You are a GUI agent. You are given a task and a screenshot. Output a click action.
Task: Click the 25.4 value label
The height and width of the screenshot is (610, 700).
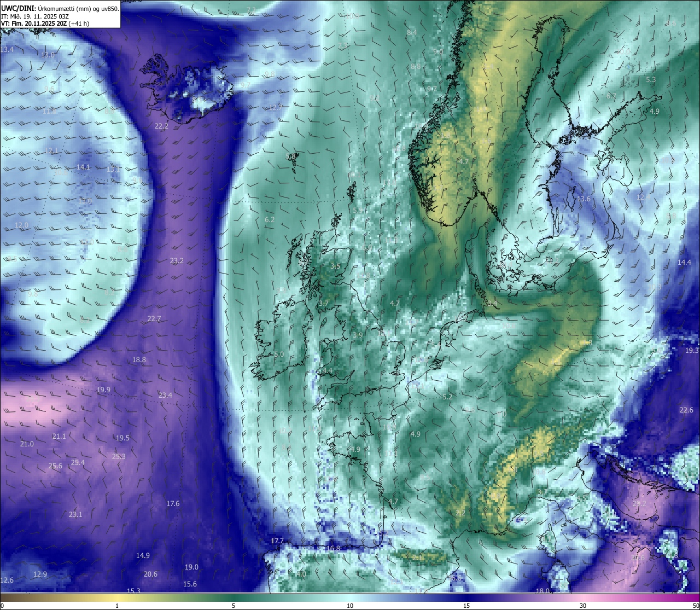[x=78, y=463]
